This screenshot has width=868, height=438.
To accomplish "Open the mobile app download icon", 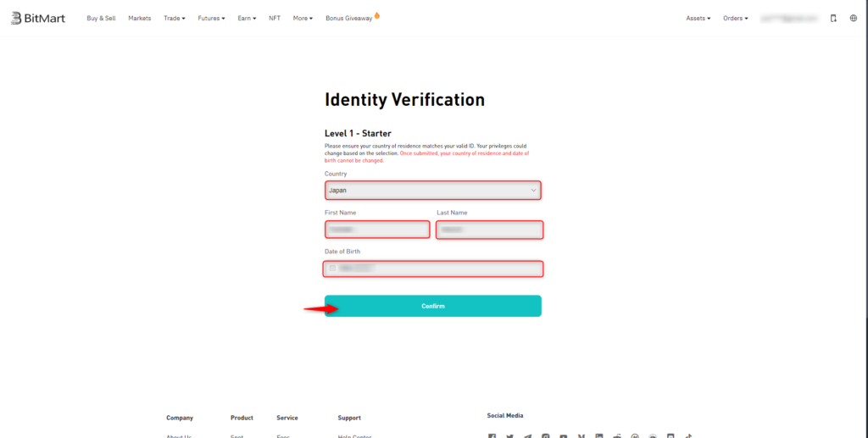I will click(x=832, y=18).
